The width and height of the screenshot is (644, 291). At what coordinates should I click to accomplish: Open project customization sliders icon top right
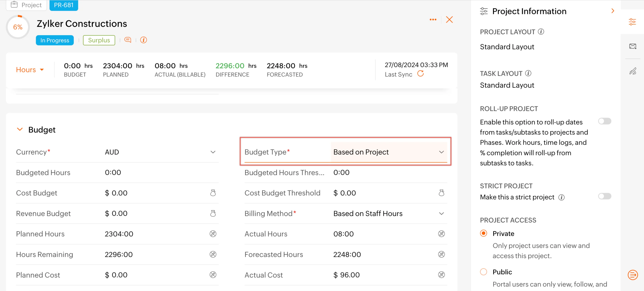tap(633, 22)
